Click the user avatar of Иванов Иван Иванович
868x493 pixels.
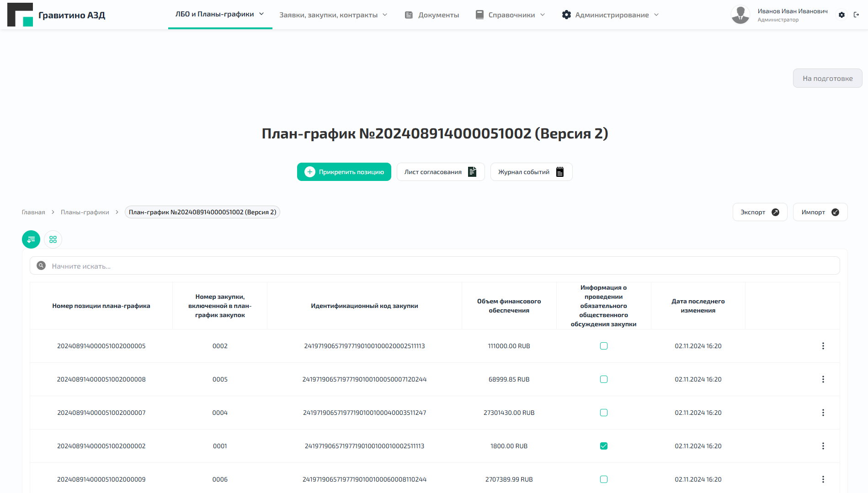740,14
